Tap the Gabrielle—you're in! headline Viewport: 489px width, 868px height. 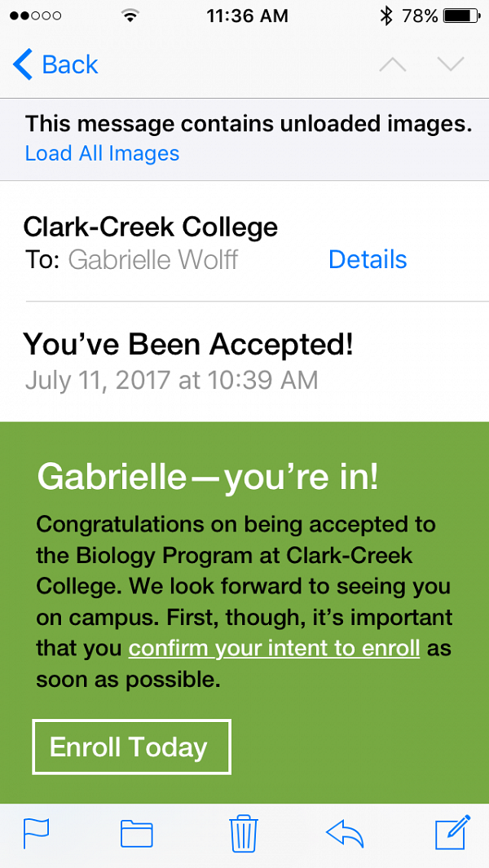208,478
